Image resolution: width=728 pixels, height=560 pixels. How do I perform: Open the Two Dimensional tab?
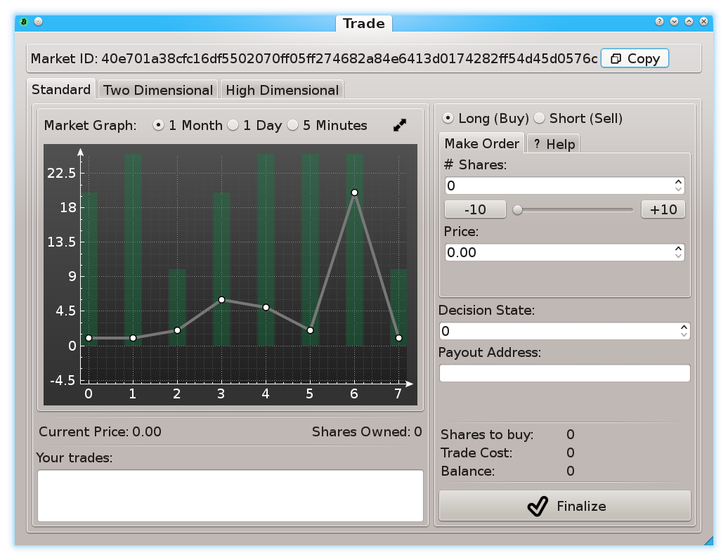(157, 89)
